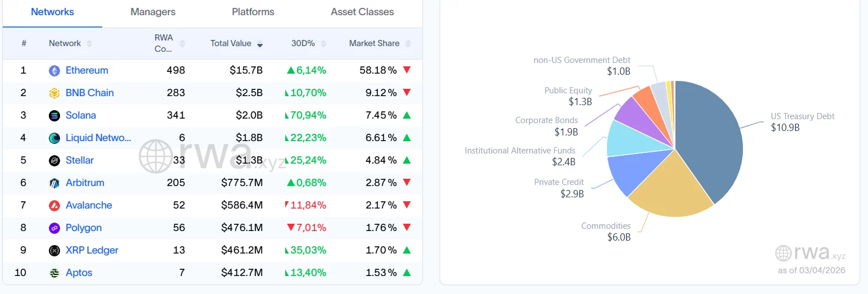The width and height of the screenshot is (868, 294).
Task: Click the Polygon logo icon
Action: pos(54,228)
